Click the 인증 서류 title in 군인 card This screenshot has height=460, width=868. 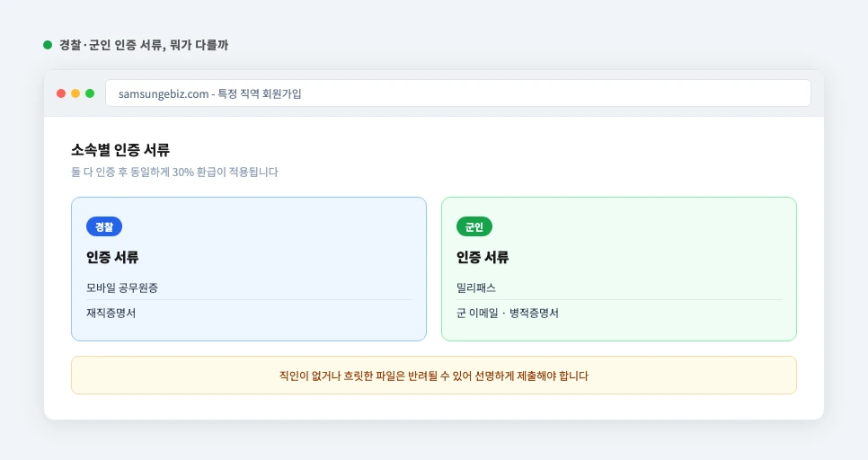pyautogui.click(x=483, y=257)
